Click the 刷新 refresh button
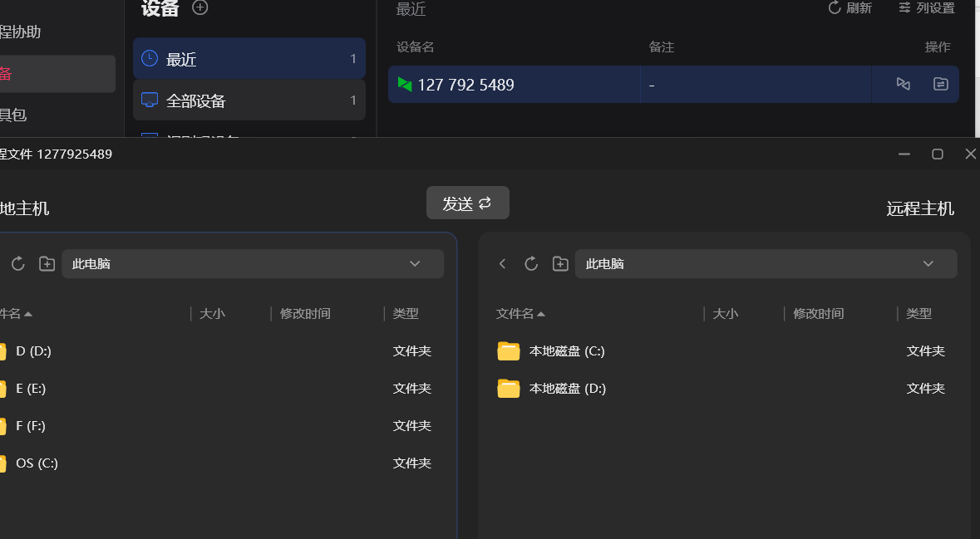The height and width of the screenshot is (539, 980). 850,8
